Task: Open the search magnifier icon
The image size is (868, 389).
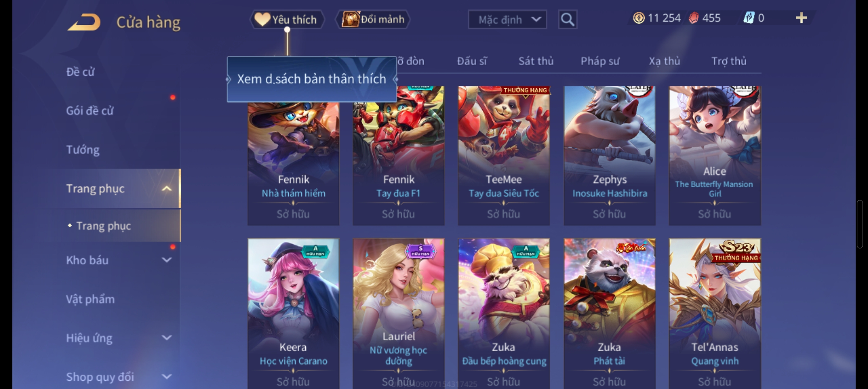Action: coord(568,19)
